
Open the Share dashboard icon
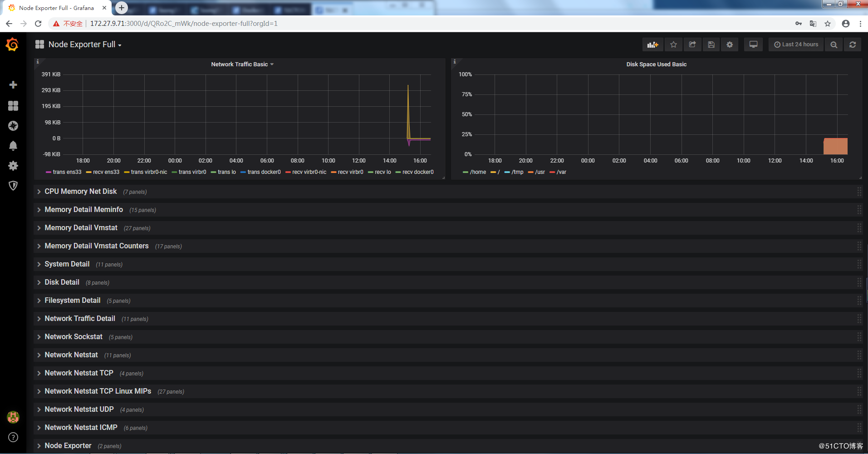click(692, 44)
